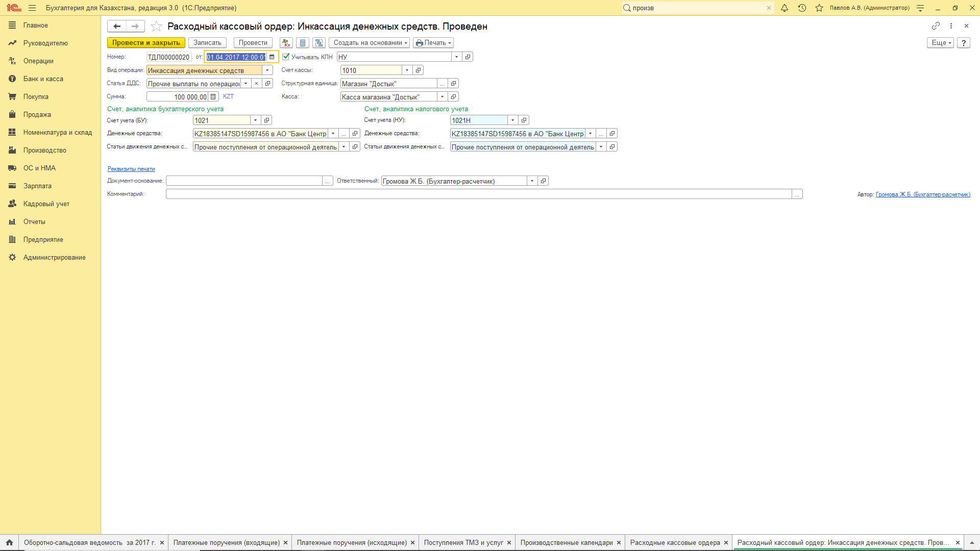
Task: Expand the Счет кассы dropdown
Action: coord(407,70)
